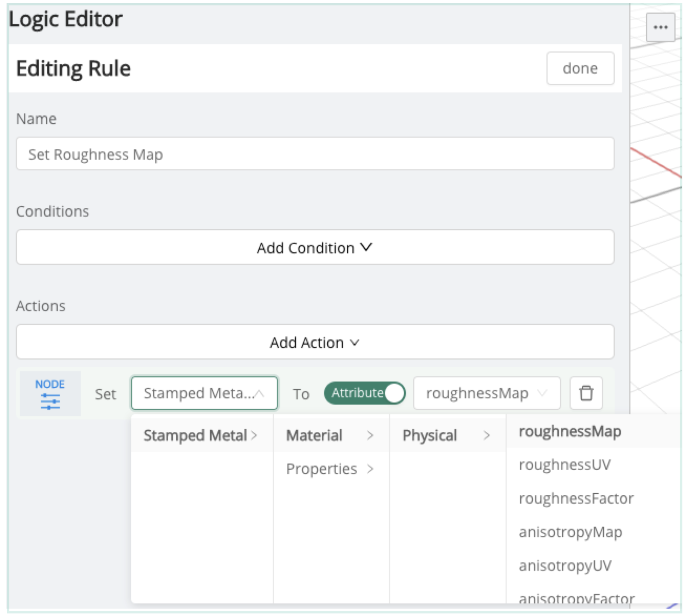Choose roughnessFactor in the list

[576, 498]
